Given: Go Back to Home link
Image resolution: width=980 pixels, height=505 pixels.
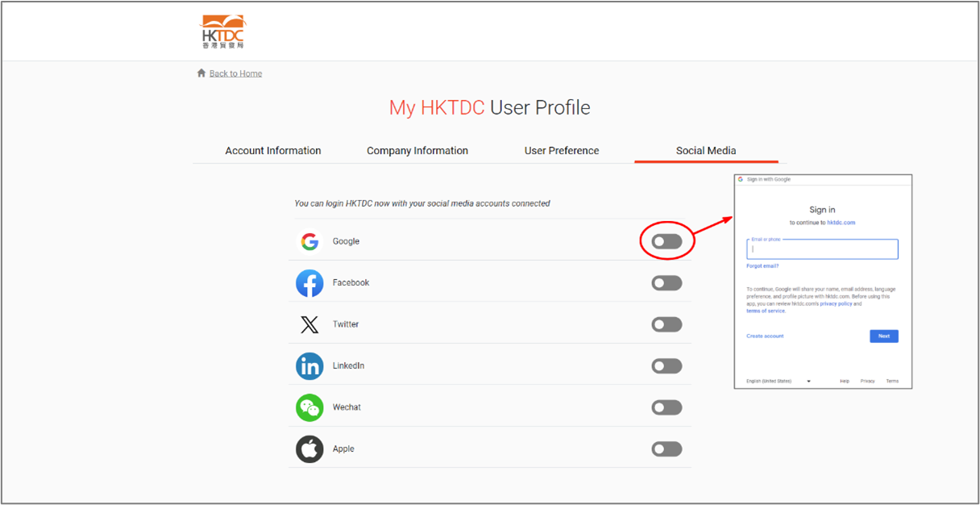Looking at the screenshot, I should tap(235, 73).
